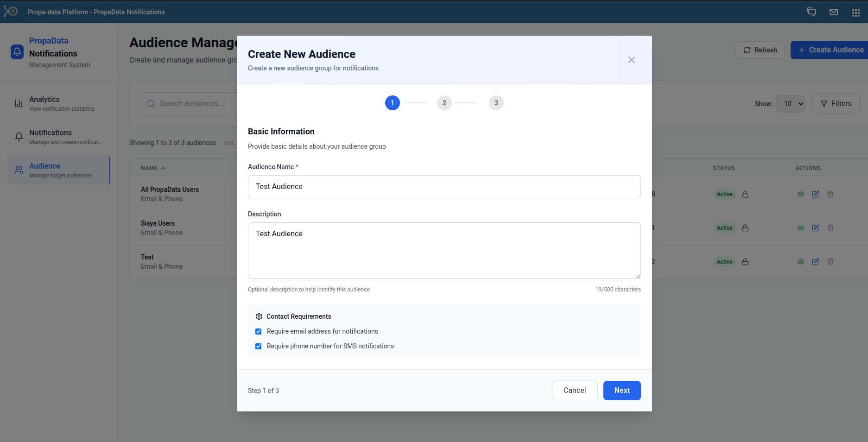Screen dimensions: 868x442
Task: Click the monitor icon in the top bar
Action: (811, 12)
